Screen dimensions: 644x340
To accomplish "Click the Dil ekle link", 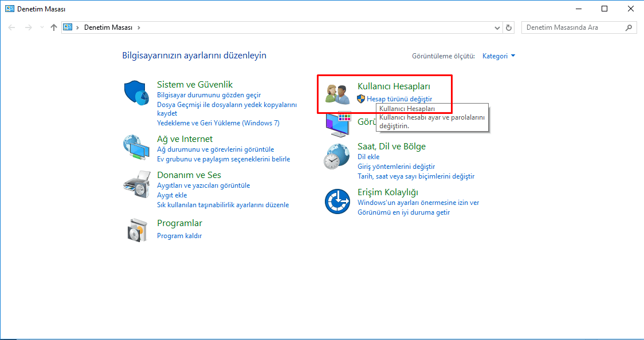I will (368, 157).
